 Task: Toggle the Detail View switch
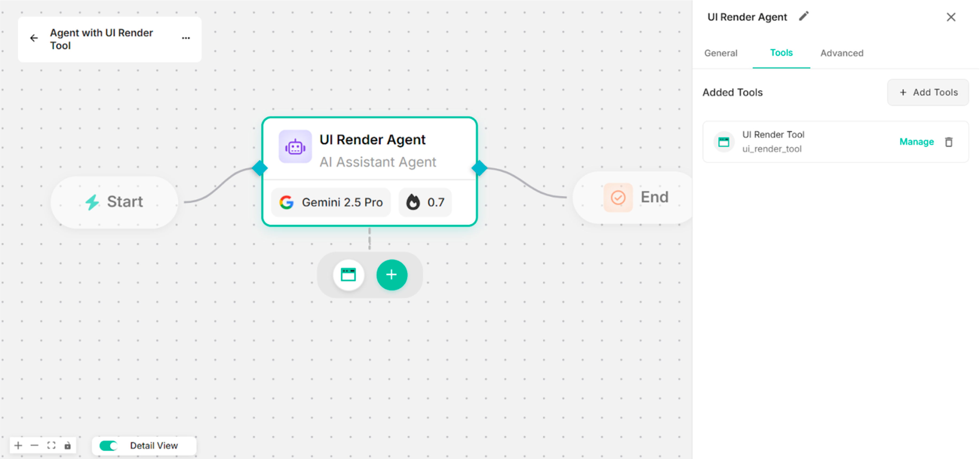click(x=108, y=446)
